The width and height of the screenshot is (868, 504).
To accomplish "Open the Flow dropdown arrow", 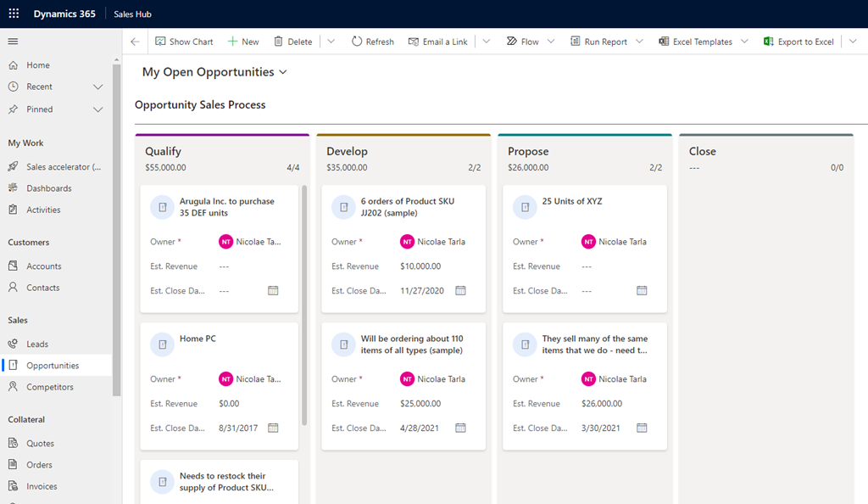I will point(551,42).
